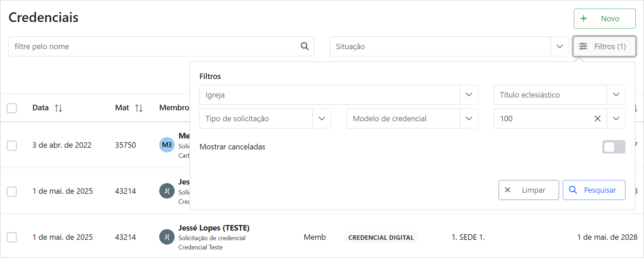This screenshot has width=644, height=258.
Task: Click the filtre pelo nome input field
Action: (155, 46)
